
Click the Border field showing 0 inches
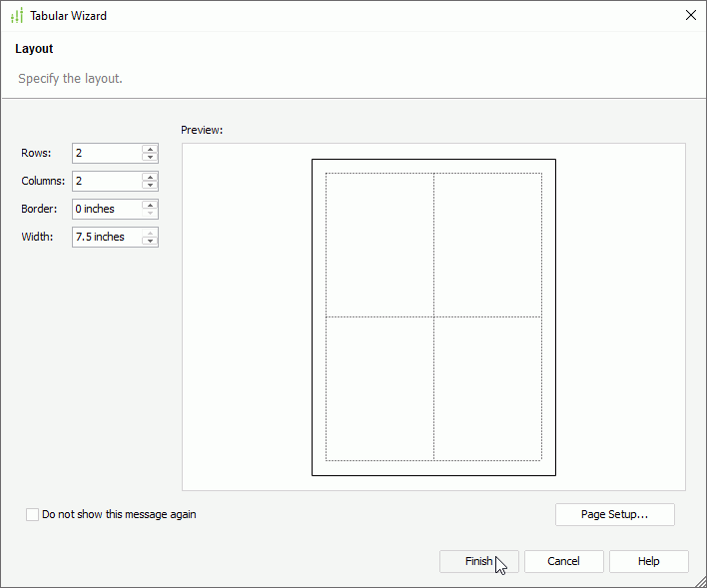[107, 210]
